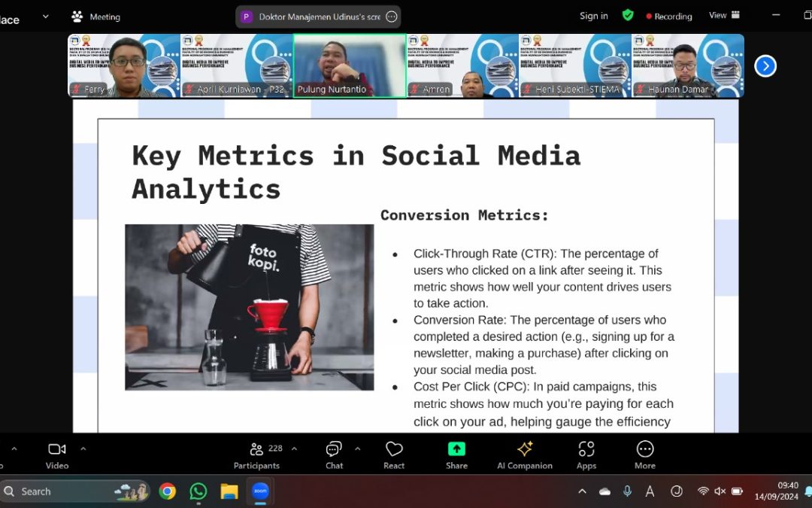Open the Chat panel
This screenshot has width=812, height=508.
coord(334,455)
